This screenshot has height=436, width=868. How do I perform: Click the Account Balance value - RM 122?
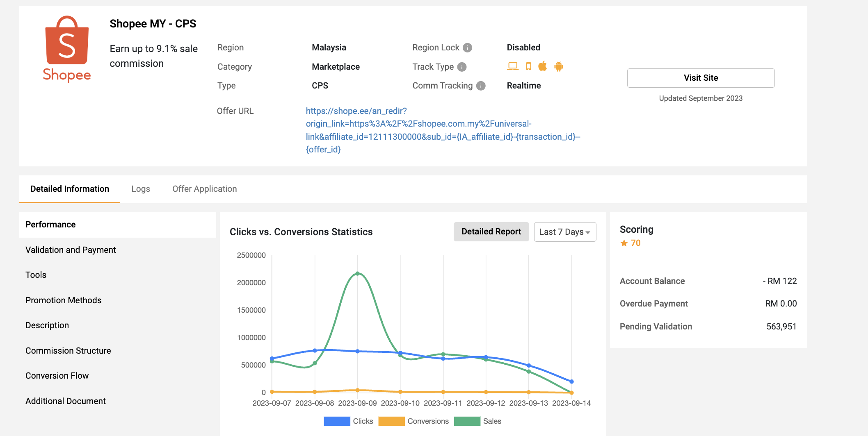coord(780,281)
